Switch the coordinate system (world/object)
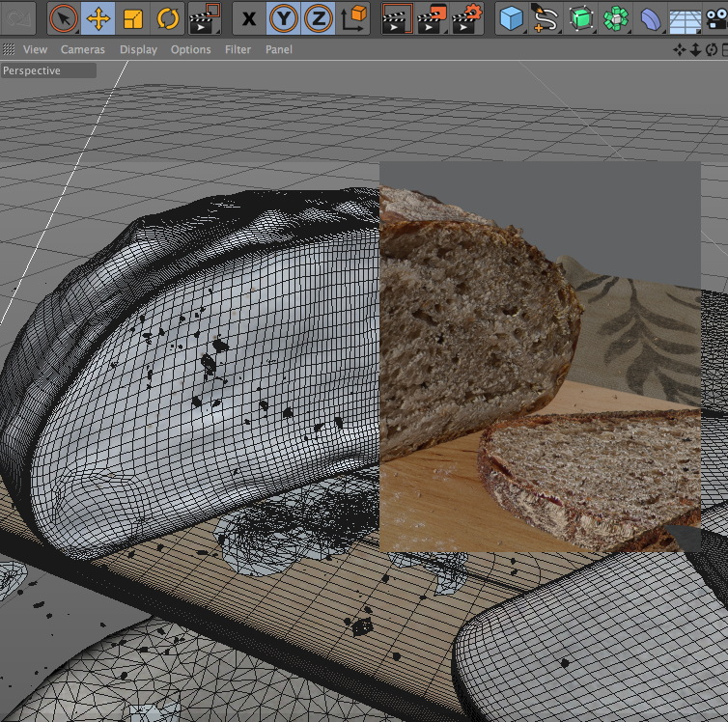728x722 pixels. (x=353, y=18)
